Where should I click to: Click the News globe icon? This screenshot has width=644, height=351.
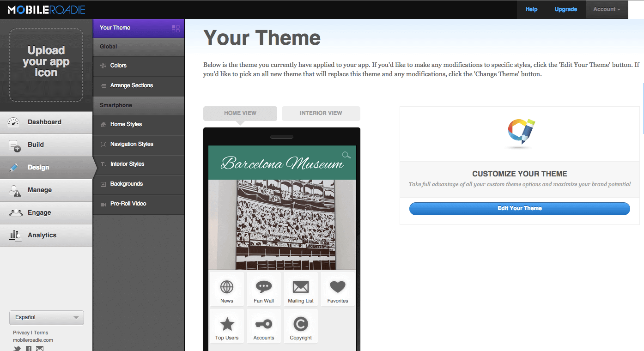coord(227,287)
